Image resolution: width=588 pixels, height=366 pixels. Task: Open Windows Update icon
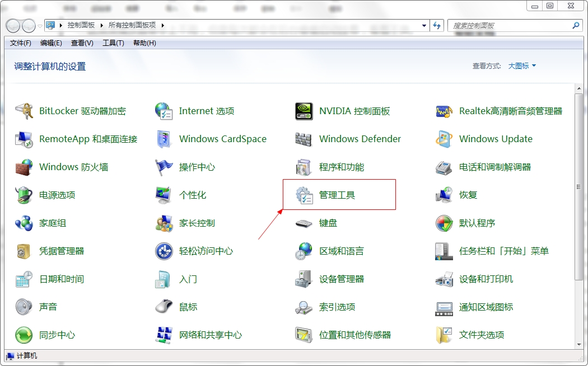tap(444, 139)
